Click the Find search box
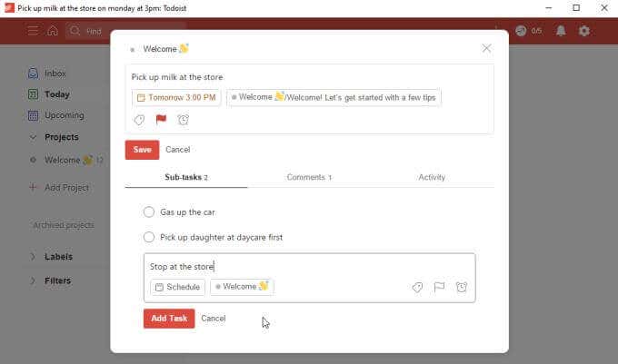 (x=126, y=31)
